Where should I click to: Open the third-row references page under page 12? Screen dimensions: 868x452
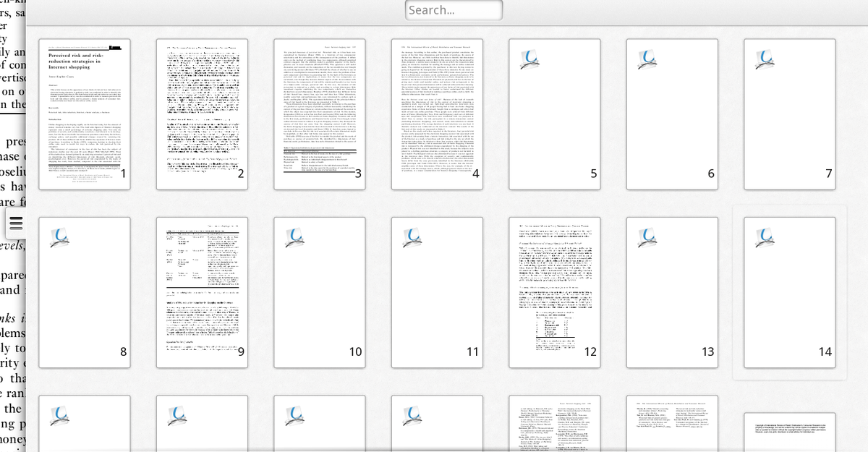(555, 425)
